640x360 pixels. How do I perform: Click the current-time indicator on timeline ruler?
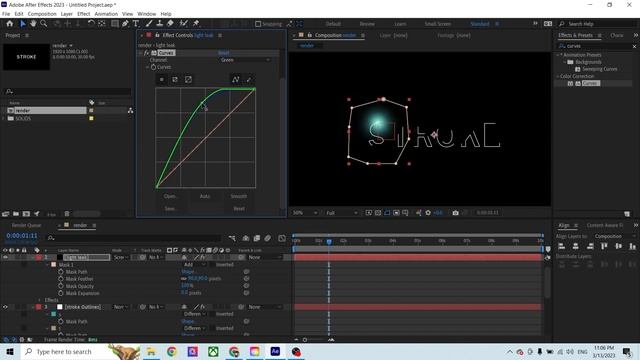pos(329,241)
